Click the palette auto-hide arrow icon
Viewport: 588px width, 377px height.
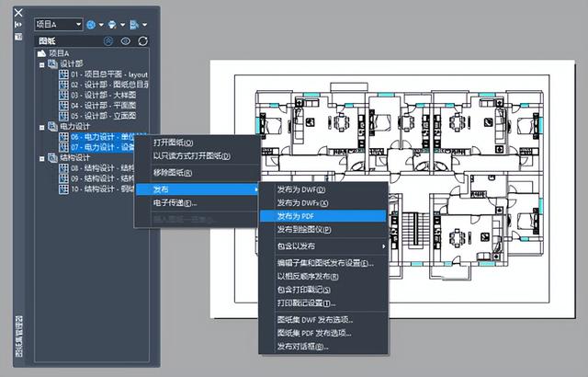(19, 25)
